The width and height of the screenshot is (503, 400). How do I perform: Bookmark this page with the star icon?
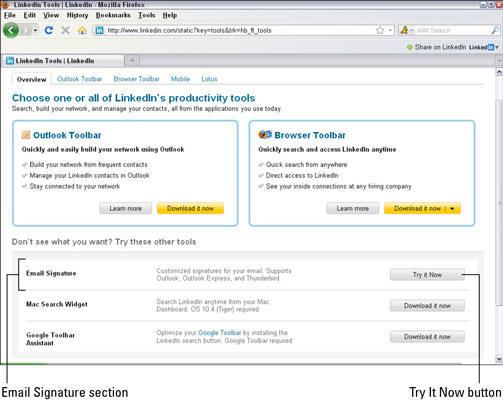380,30
